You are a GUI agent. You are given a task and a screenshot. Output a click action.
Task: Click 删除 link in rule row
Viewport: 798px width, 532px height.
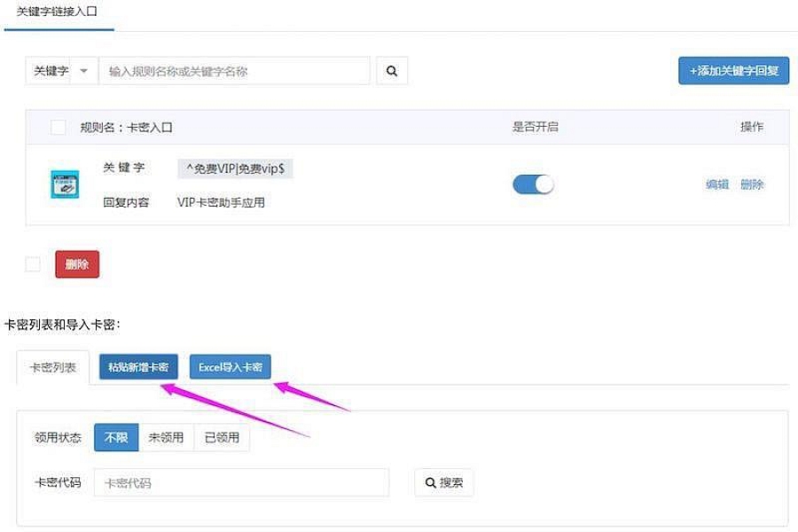752,184
